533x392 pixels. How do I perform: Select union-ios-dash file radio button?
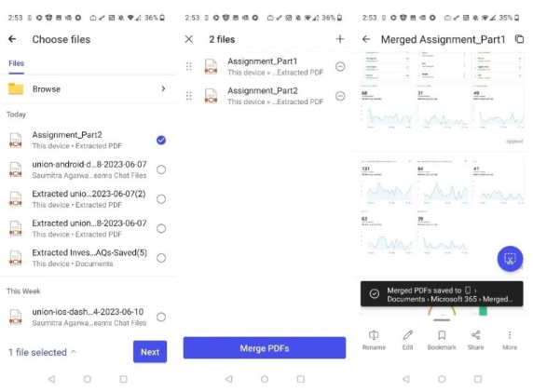[161, 317]
